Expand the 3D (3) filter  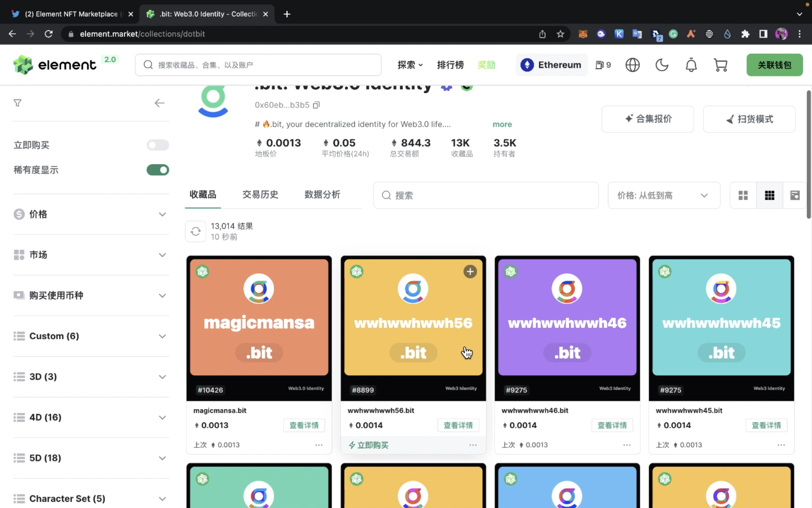coord(91,377)
